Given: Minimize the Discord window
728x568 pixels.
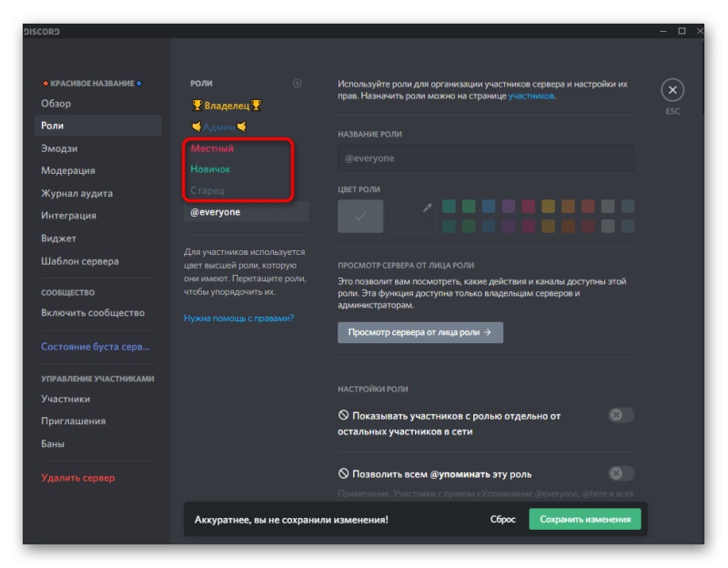Looking at the screenshot, I should click(x=663, y=31).
